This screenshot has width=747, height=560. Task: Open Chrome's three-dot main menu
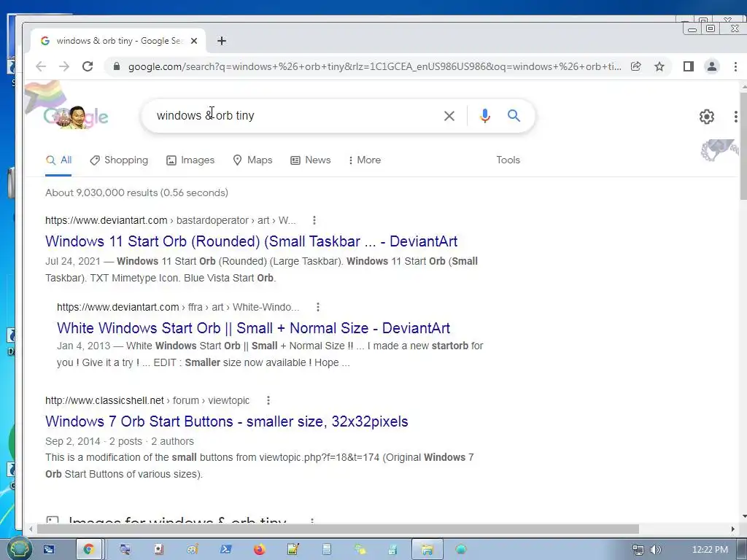735,66
